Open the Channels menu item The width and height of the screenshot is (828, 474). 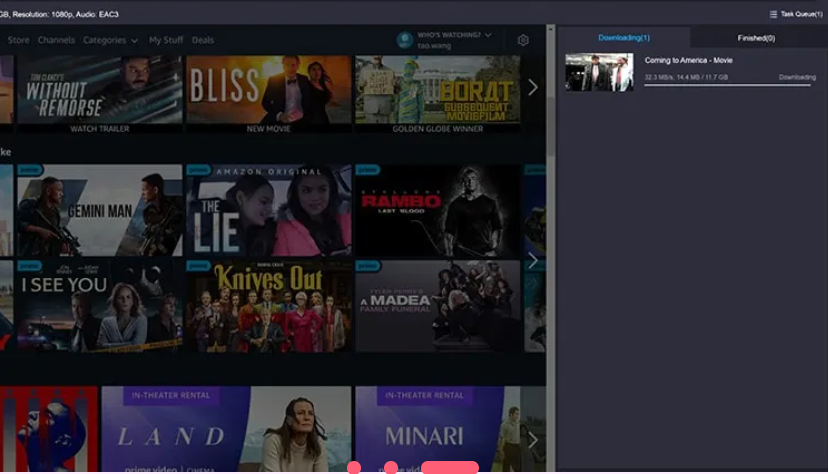pyautogui.click(x=56, y=40)
